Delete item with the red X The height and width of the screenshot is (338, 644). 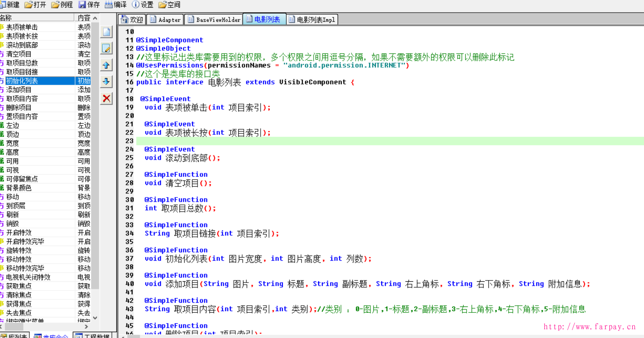pyautogui.click(x=106, y=98)
